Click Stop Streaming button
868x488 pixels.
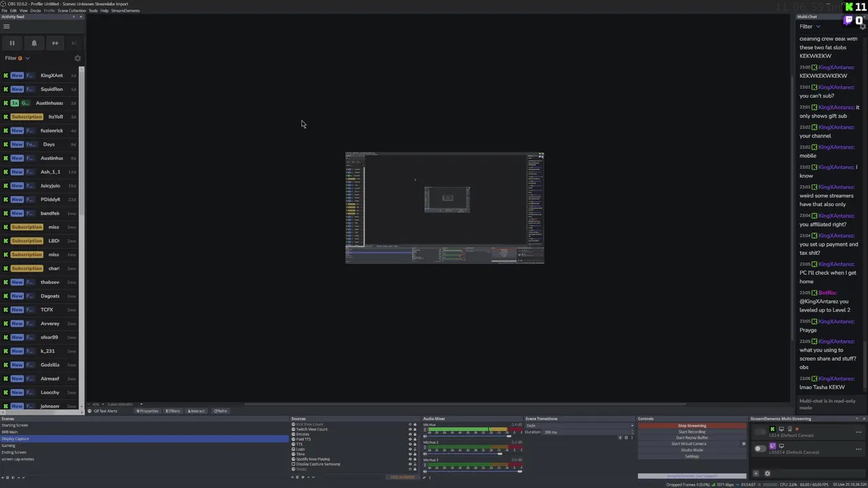(692, 426)
